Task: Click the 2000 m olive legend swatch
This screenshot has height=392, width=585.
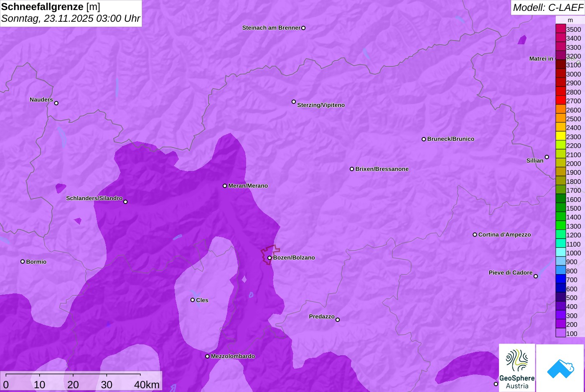Action: [561, 163]
